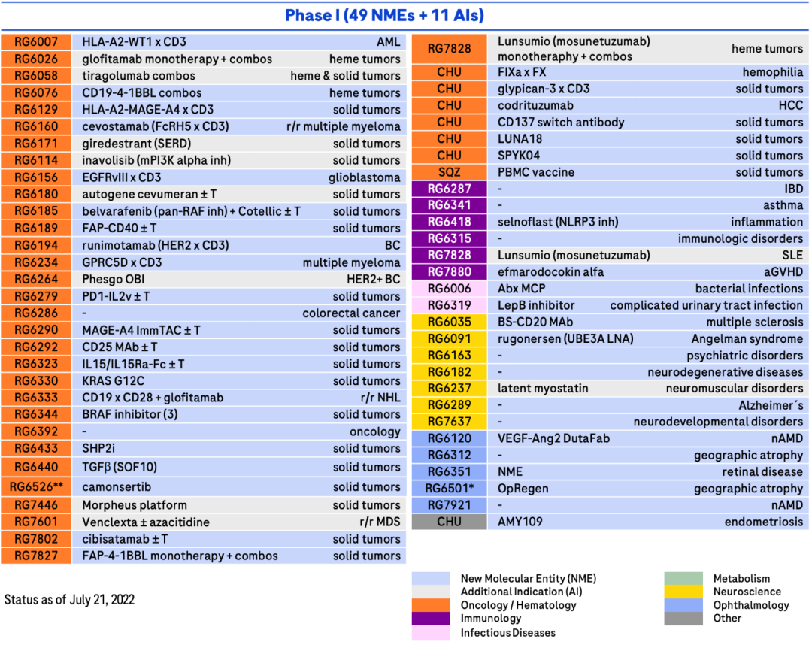Viewport: 812px width, 648px height.
Task: Click the RG6501* OpRegen code cell
Action: point(449,489)
